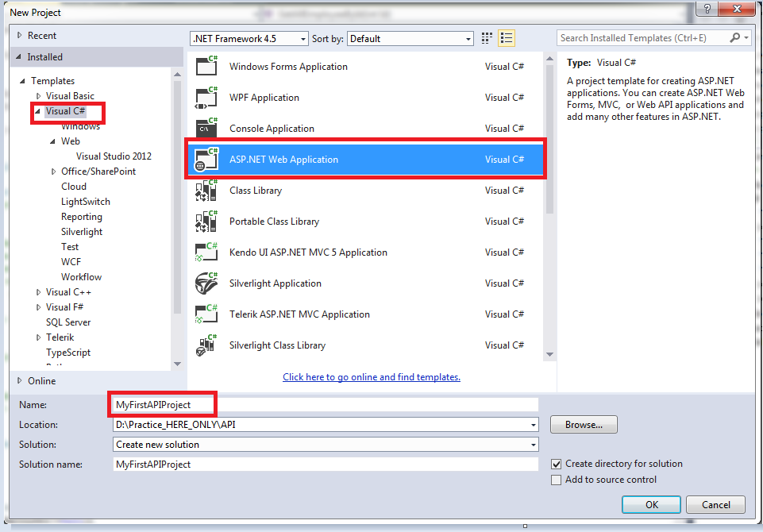
Task: Expand the Visual Basic tree node
Action: coord(38,96)
